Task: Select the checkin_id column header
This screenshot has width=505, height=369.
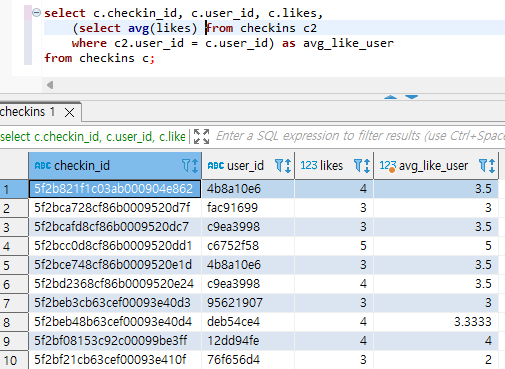Action: click(x=115, y=166)
